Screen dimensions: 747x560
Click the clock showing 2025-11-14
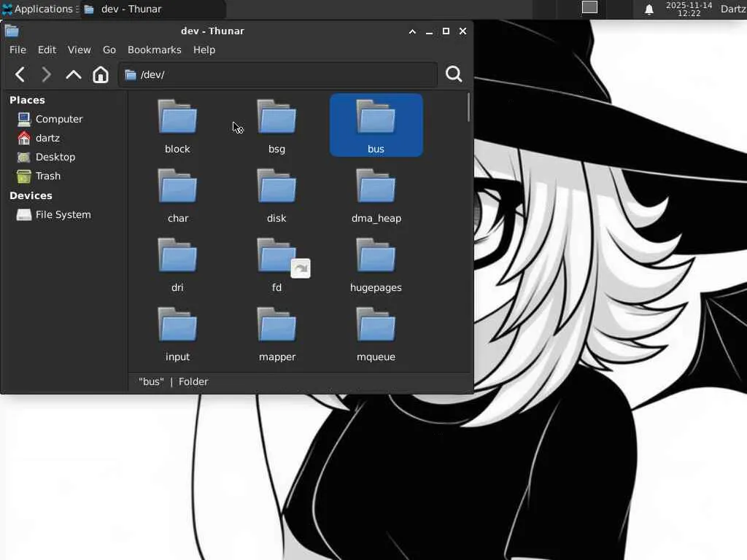click(689, 9)
